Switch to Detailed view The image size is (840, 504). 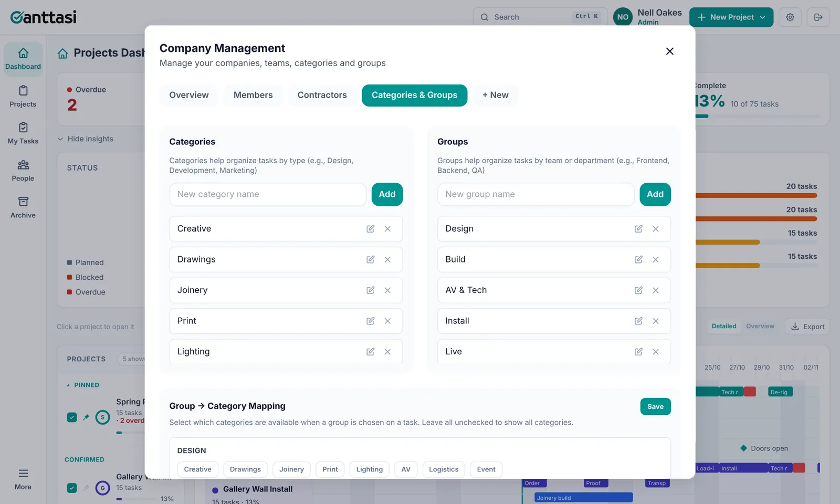click(724, 326)
